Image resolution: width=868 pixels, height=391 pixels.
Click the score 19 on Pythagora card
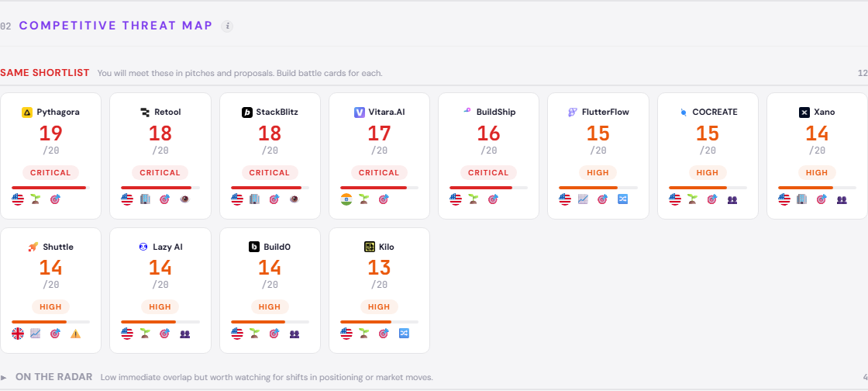[x=51, y=133]
